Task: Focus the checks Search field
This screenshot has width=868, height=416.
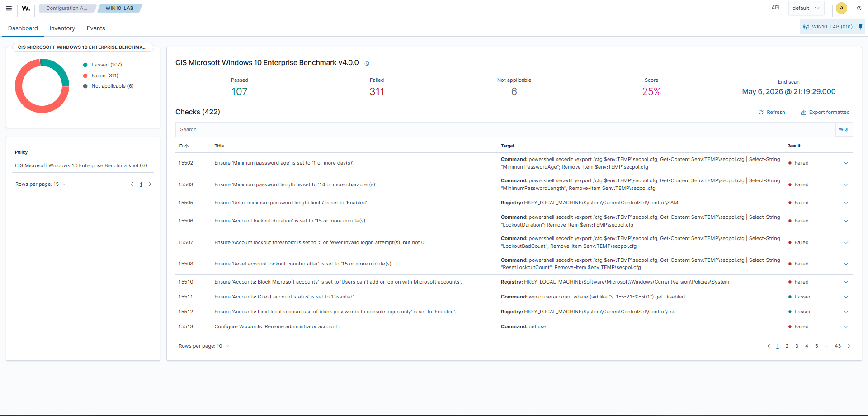Action: (505, 129)
